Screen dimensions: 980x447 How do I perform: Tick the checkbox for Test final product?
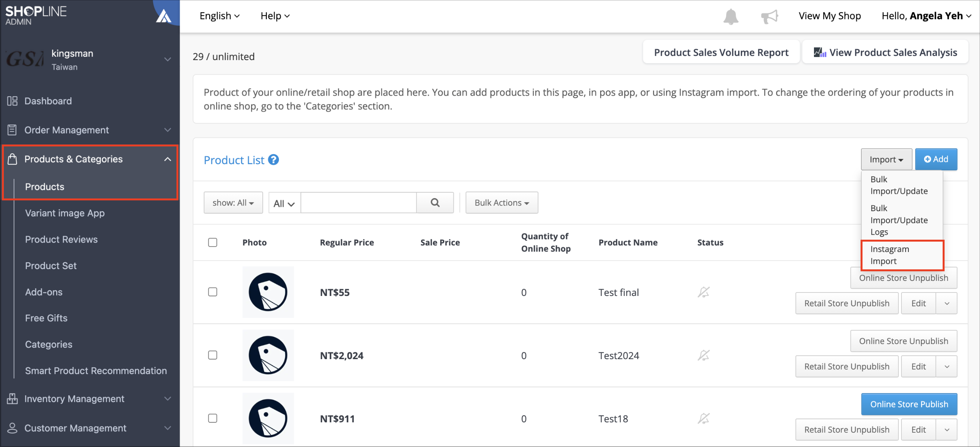coord(213,292)
